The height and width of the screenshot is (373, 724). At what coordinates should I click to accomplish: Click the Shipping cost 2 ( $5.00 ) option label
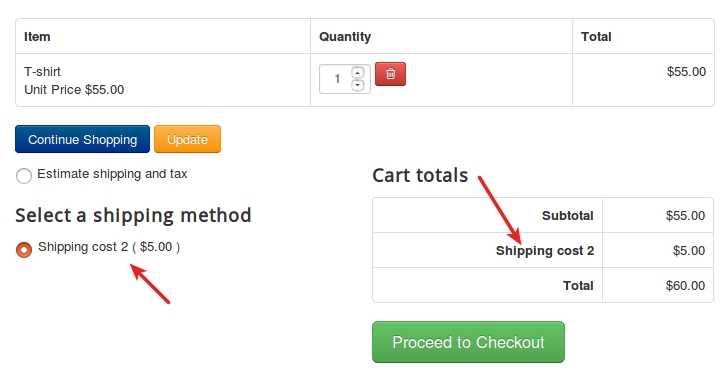pyautogui.click(x=109, y=247)
